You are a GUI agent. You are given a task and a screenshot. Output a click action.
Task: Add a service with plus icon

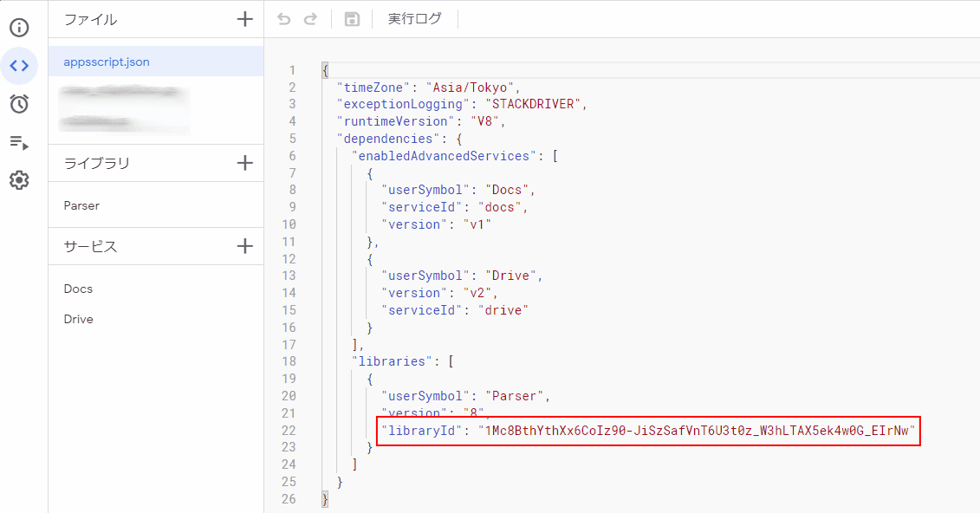[x=245, y=246]
